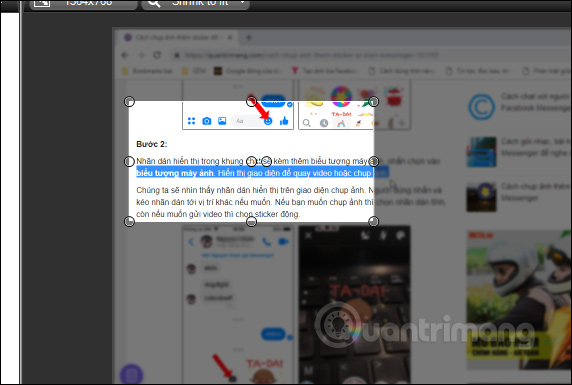572x385 pixels.
Task: Click the browser forward arrow in captured image
Action: tap(141, 55)
